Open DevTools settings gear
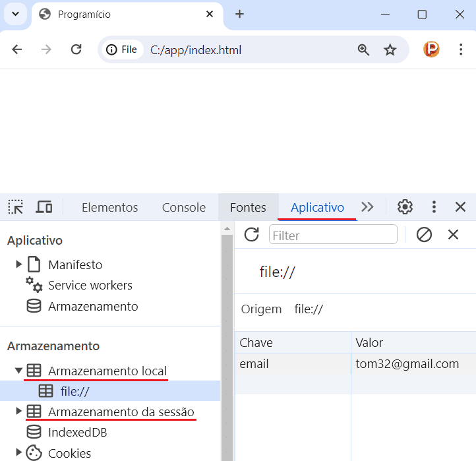The width and height of the screenshot is (476, 461). click(405, 207)
